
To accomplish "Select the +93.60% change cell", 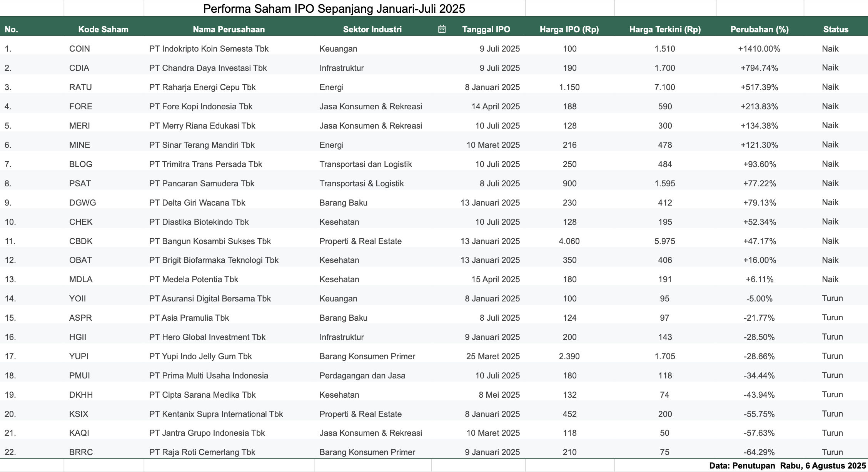I will [759, 164].
